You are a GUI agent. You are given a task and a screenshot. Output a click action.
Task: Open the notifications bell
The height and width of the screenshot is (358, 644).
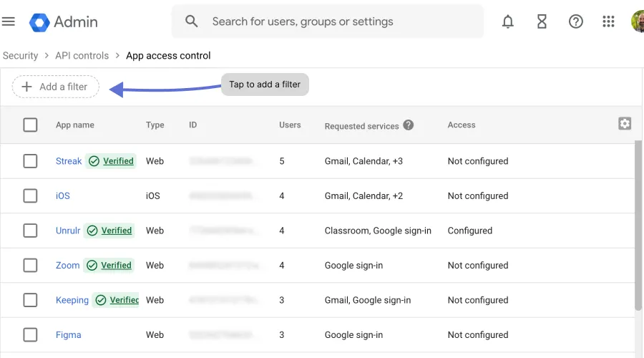click(x=508, y=21)
